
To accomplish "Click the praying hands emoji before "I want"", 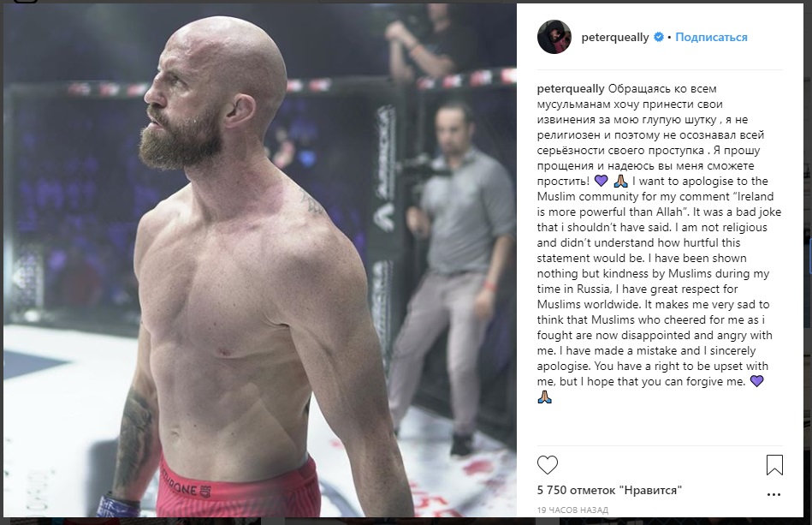I will [x=620, y=181].
